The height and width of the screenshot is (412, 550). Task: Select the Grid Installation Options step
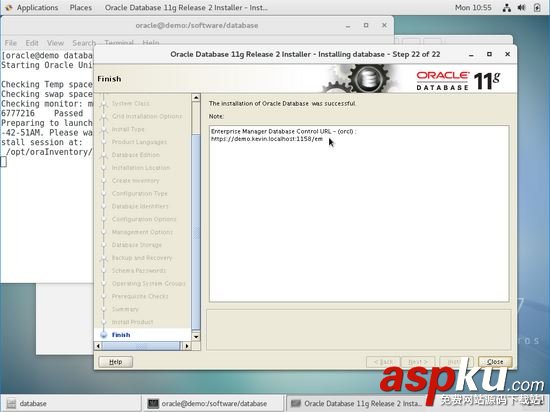click(x=147, y=116)
